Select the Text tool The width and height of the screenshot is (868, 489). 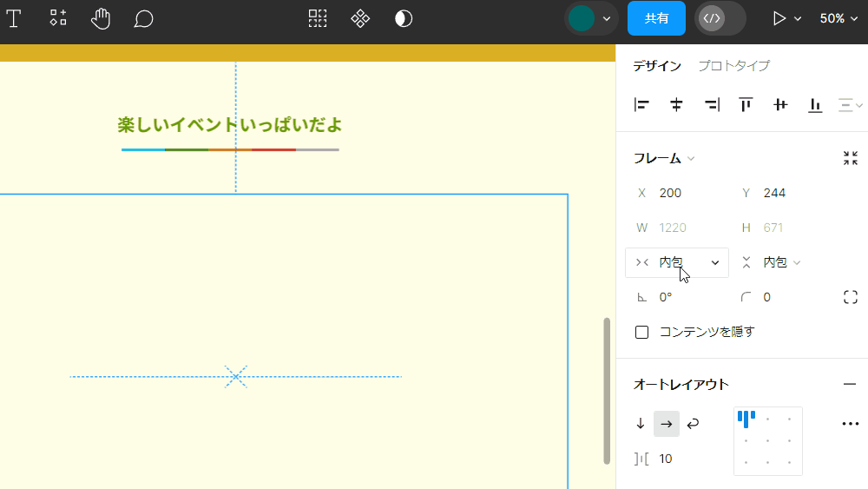(14, 18)
